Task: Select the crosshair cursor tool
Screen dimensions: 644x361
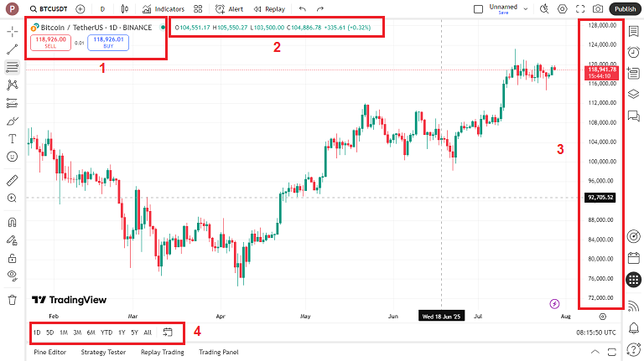Action: 13,31
